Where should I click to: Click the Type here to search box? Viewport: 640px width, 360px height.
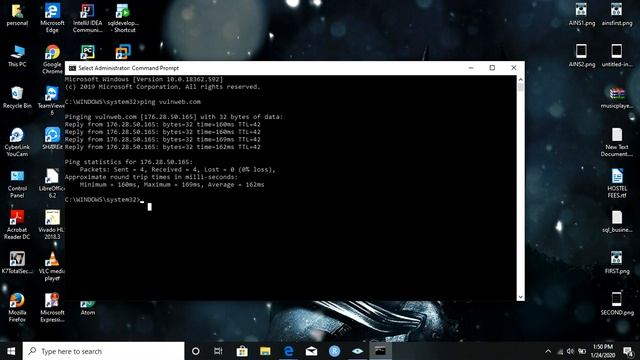coord(104,351)
